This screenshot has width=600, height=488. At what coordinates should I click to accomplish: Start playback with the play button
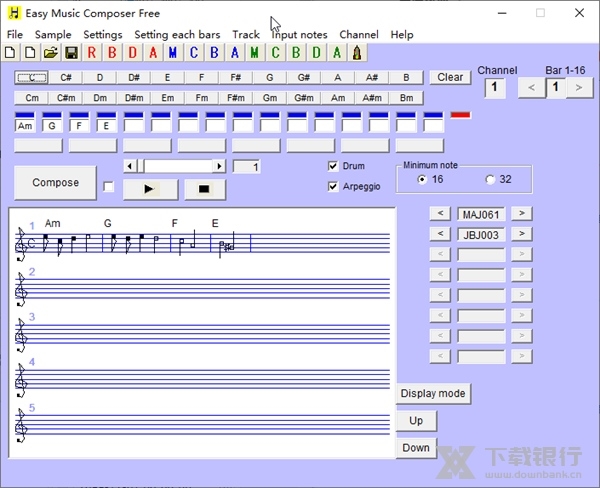click(150, 189)
